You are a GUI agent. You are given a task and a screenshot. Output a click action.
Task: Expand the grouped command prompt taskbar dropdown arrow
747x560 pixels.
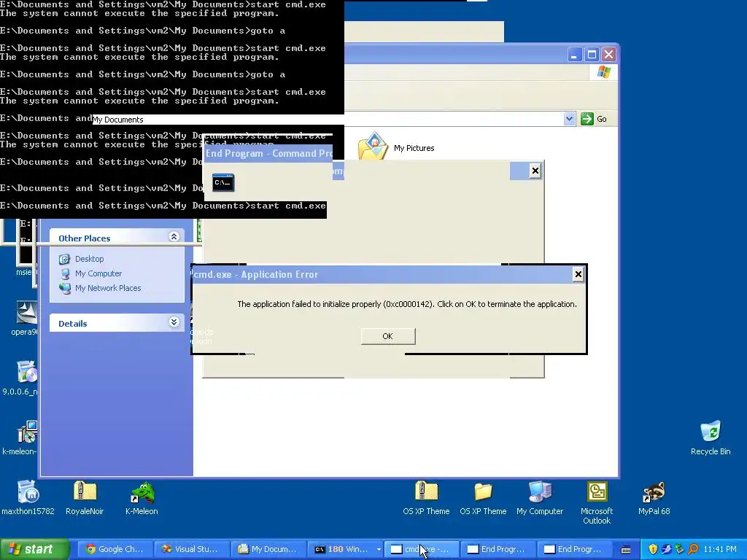tap(379, 550)
